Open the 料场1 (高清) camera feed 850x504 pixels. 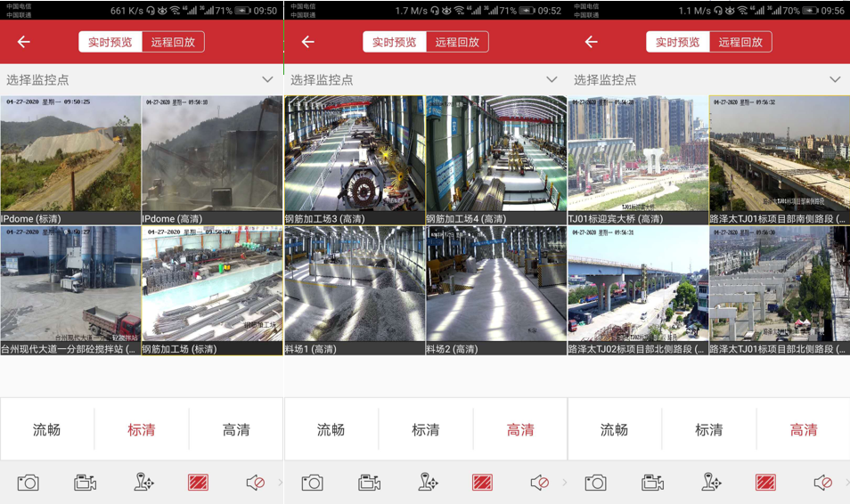[x=355, y=284]
